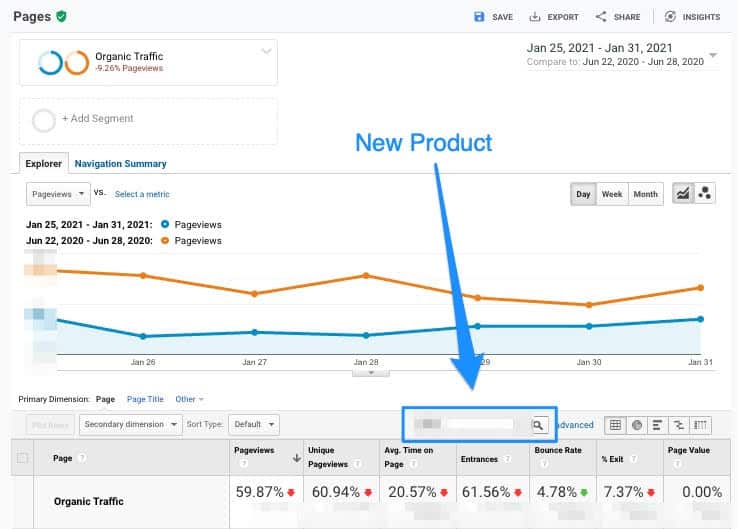This screenshot has height=529, width=738.
Task: Open the Secondary dimension dropdown
Action: [x=130, y=425]
